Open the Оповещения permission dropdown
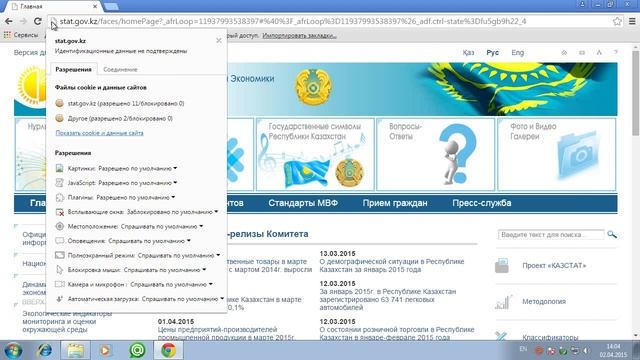The image size is (640, 360). [x=149, y=241]
